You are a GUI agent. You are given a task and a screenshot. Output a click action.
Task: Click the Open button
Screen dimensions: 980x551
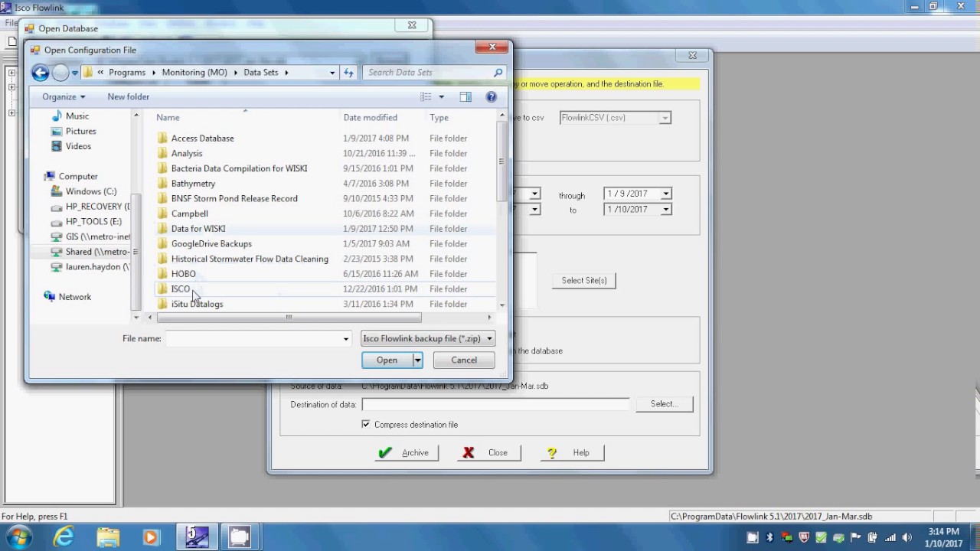[x=387, y=360]
